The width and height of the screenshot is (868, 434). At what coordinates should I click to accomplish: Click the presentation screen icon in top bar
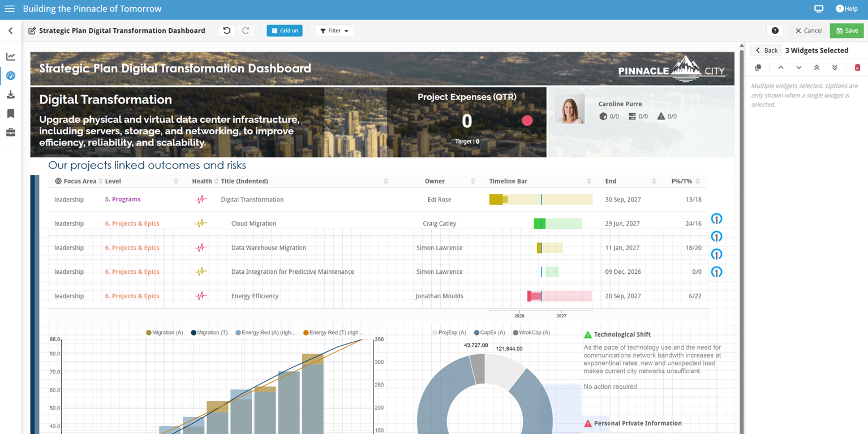pos(819,9)
